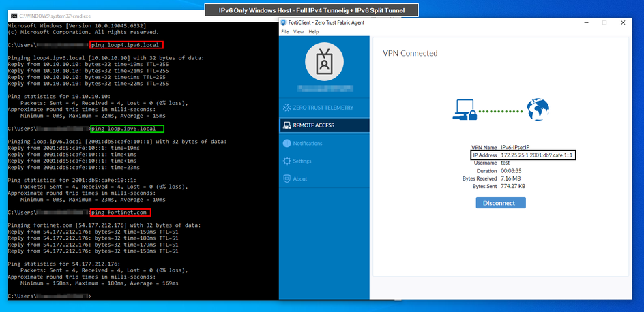Click the locked computer VPN icon

[465, 110]
